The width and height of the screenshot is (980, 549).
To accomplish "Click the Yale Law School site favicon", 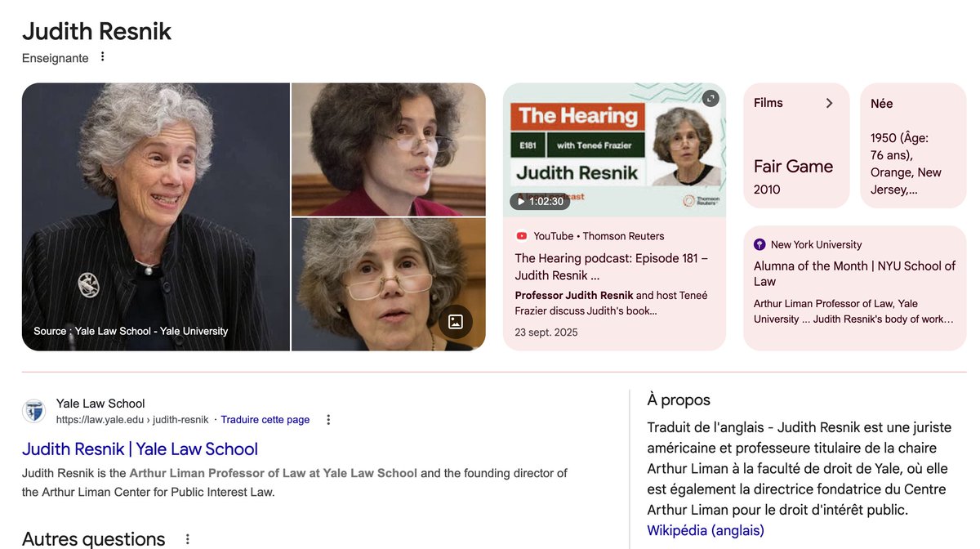I will coord(34,411).
